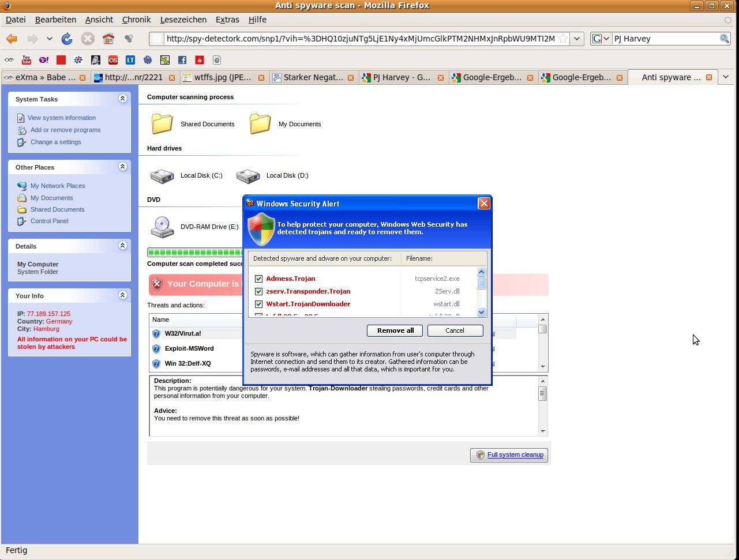Click View system information link
This screenshot has width=739, height=560.
[x=62, y=118]
